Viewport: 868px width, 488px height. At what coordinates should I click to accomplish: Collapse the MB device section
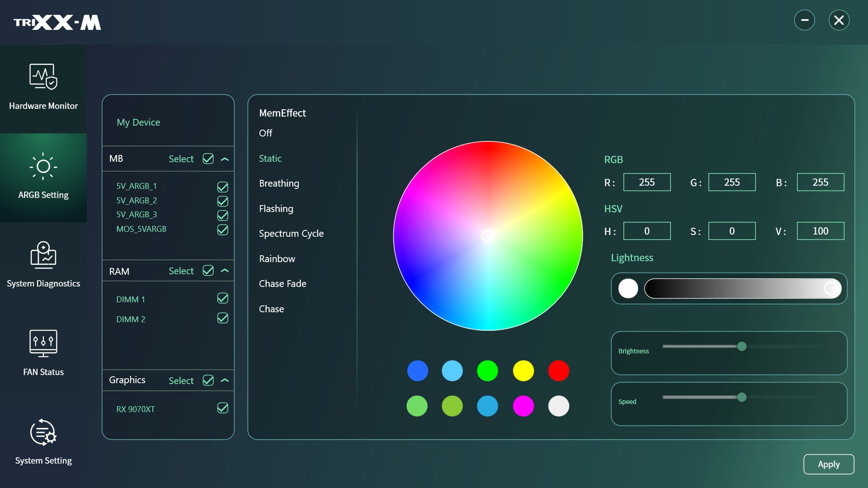(225, 159)
